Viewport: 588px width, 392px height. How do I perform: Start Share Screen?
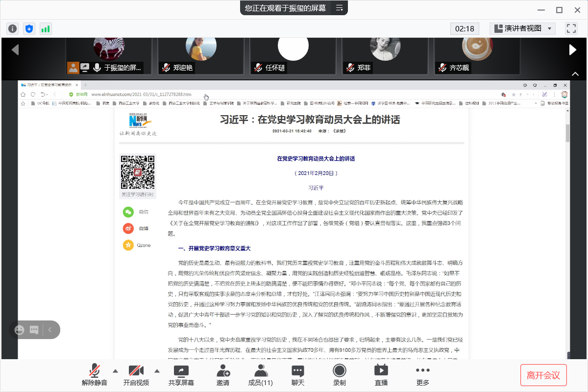181,375
